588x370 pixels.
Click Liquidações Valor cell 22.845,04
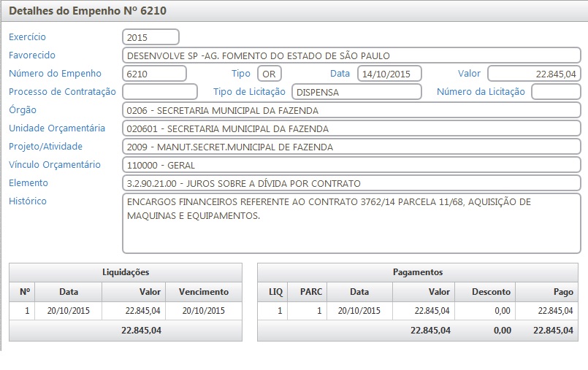pos(134,311)
